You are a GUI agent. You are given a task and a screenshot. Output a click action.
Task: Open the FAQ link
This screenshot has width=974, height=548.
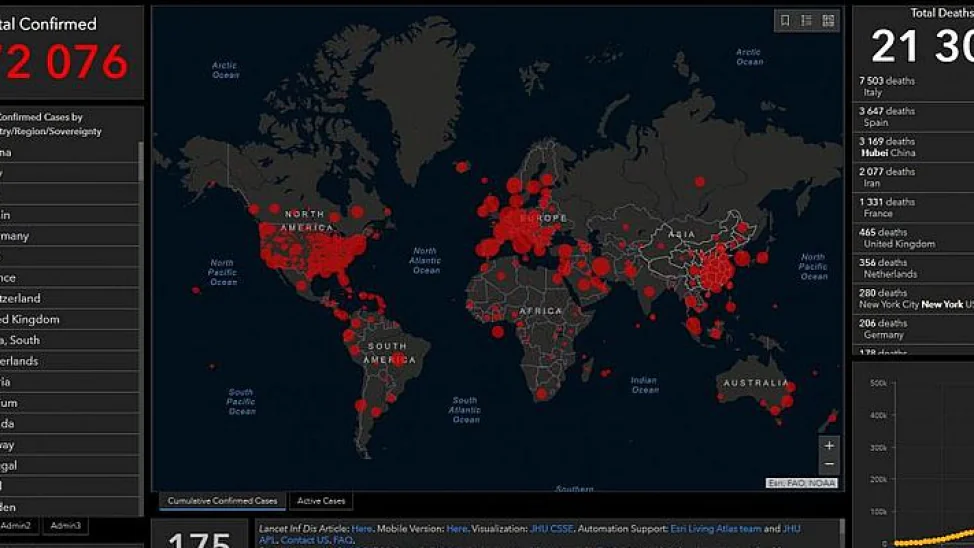click(342, 540)
